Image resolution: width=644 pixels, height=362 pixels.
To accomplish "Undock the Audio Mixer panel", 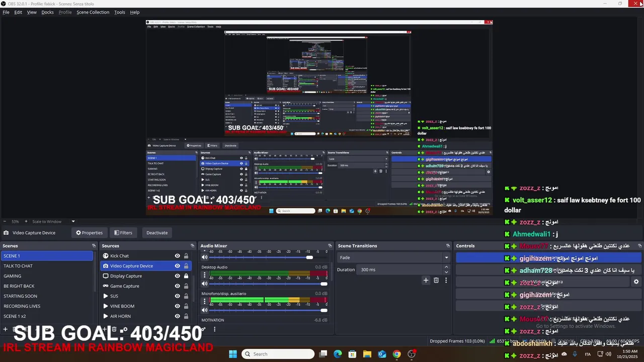I will [330, 246].
